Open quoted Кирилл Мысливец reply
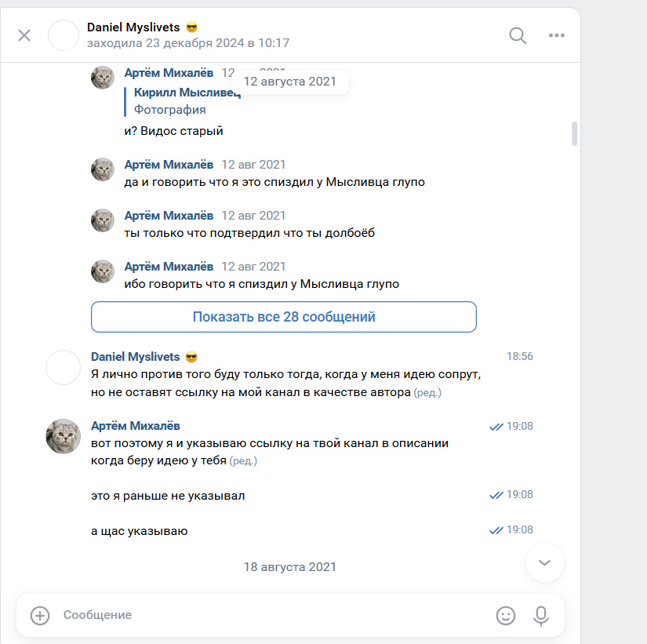The image size is (647, 644). (x=185, y=93)
